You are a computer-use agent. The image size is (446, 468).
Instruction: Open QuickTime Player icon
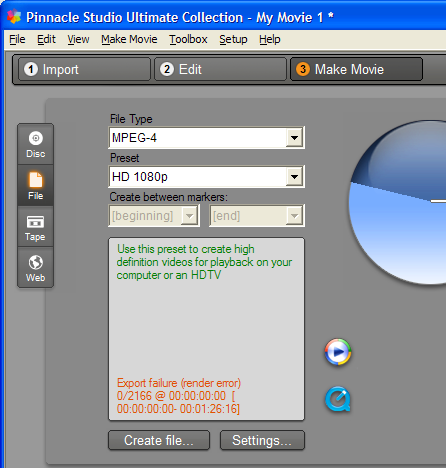coord(338,399)
